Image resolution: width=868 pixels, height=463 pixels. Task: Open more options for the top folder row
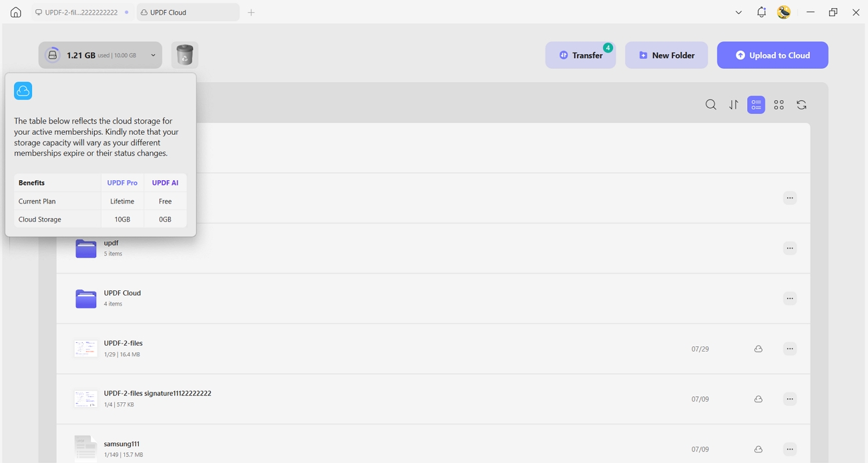(790, 198)
